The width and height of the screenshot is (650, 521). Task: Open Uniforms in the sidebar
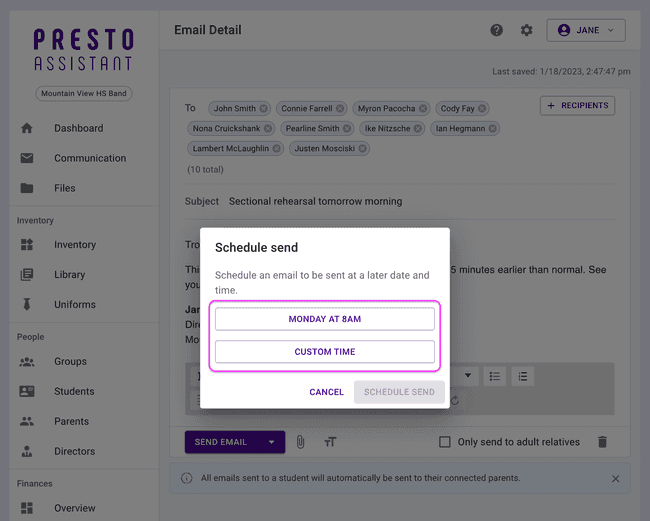(x=75, y=304)
